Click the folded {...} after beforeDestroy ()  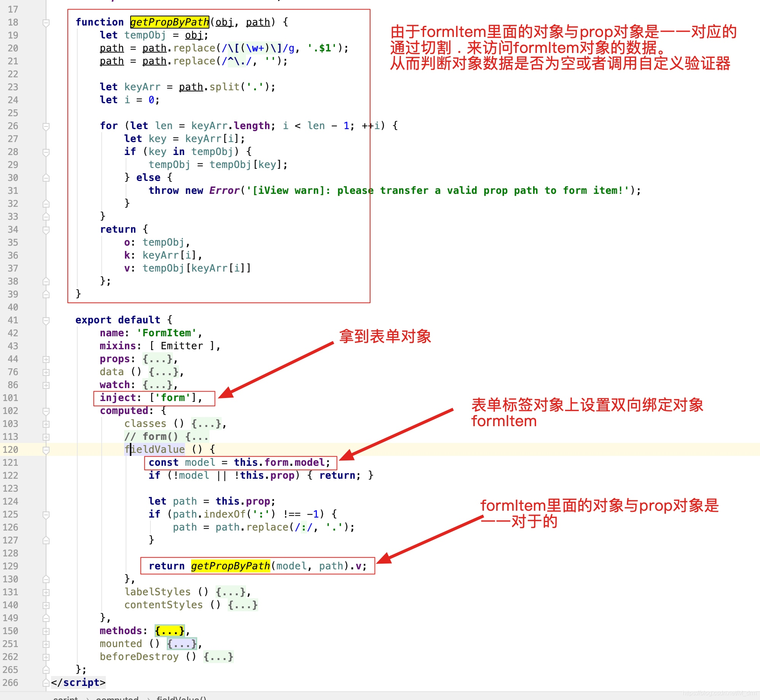(219, 657)
